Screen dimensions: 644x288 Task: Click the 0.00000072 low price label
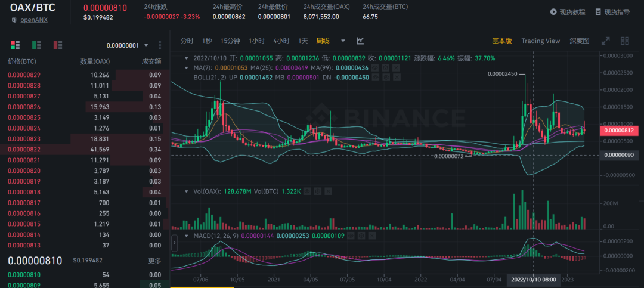coord(448,156)
